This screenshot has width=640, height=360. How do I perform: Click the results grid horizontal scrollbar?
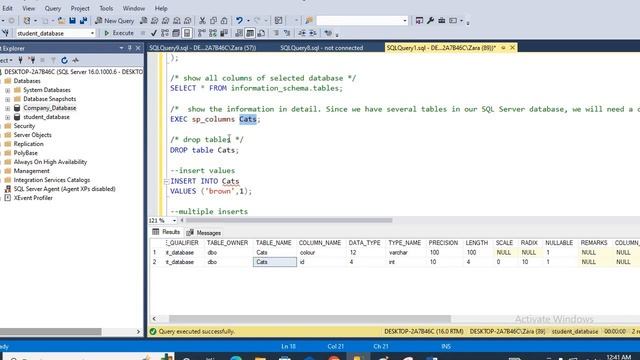[309, 319]
